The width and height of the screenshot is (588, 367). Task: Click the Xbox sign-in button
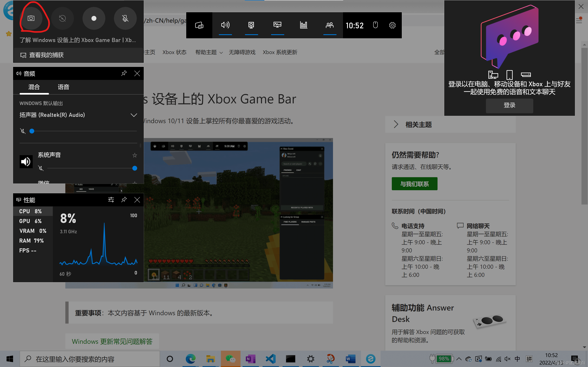[509, 105]
